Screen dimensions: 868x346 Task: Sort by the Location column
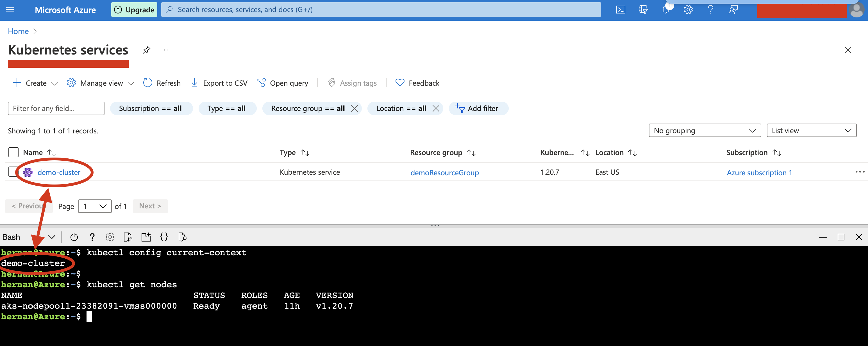tap(616, 152)
